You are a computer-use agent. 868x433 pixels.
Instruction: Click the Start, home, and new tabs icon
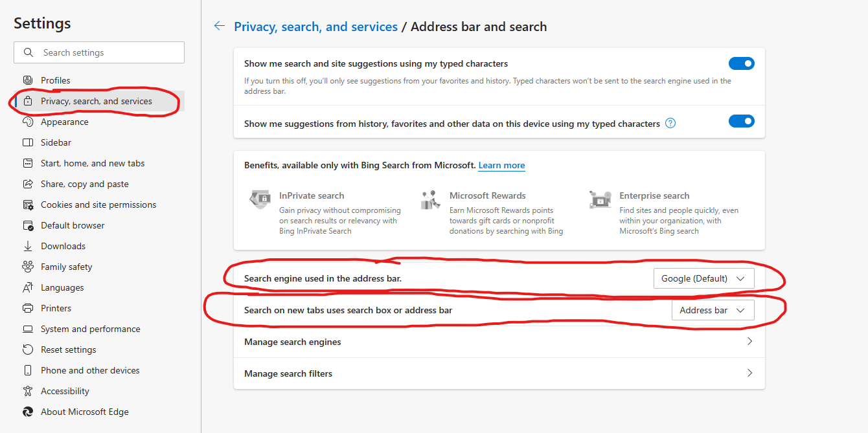pos(28,163)
